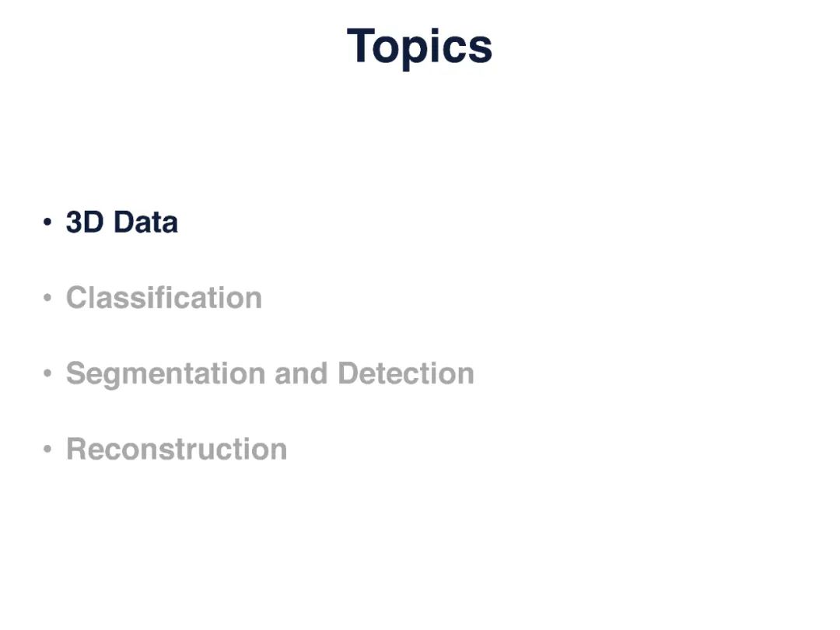
Task: Click the bullet before Segmentation and Detection
Action: point(48,373)
